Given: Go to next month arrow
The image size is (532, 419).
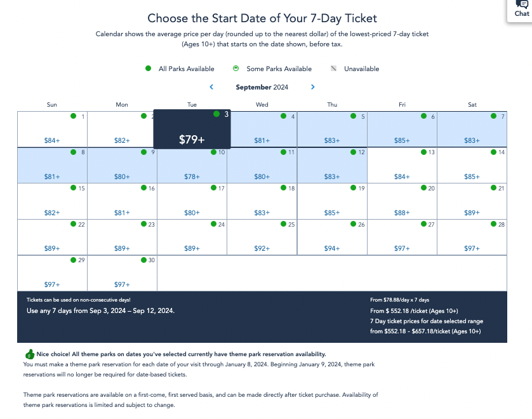Looking at the screenshot, I should pos(312,87).
